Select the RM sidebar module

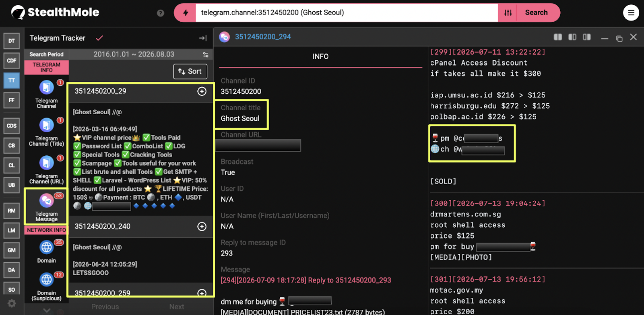point(12,211)
